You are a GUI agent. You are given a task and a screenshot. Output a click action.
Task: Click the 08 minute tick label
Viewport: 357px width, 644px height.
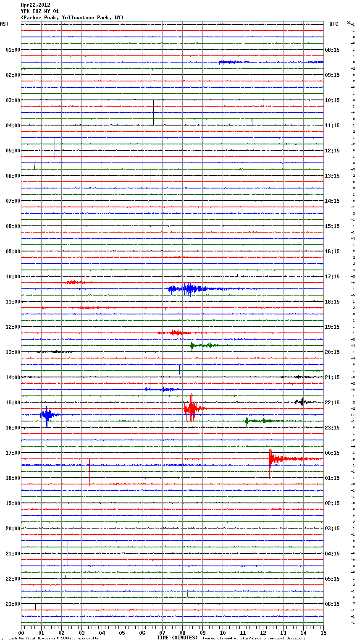coord(182,633)
